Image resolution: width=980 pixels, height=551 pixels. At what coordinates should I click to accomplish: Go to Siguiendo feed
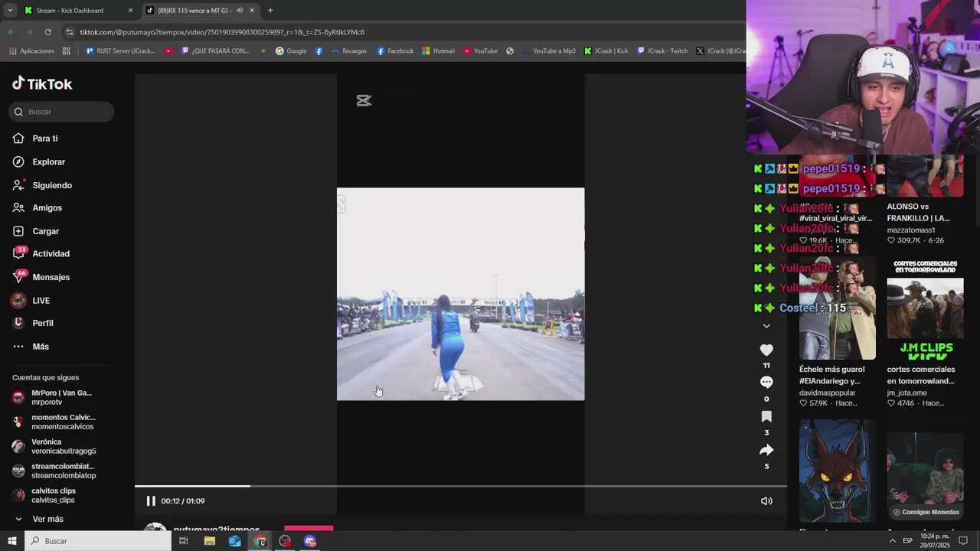42,185
